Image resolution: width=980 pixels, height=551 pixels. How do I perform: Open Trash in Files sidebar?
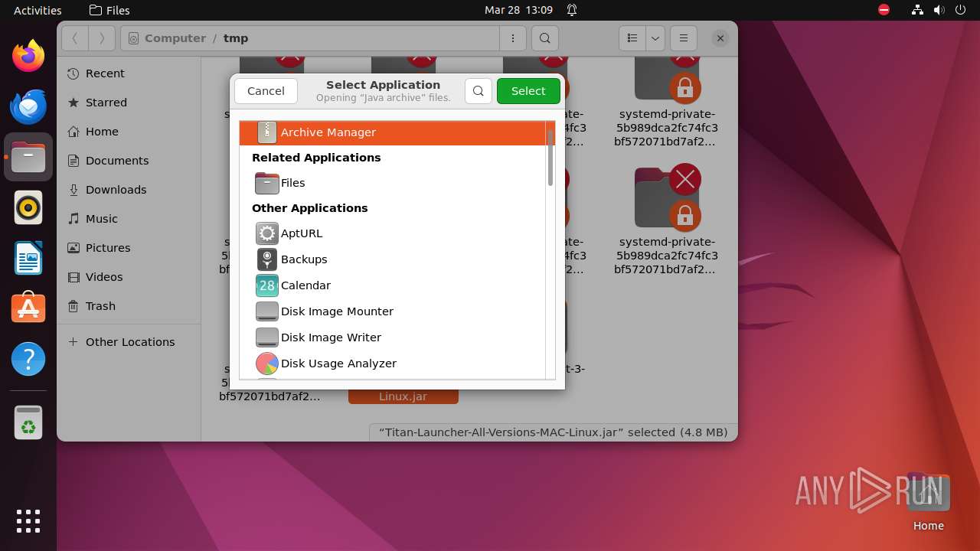pos(129,306)
